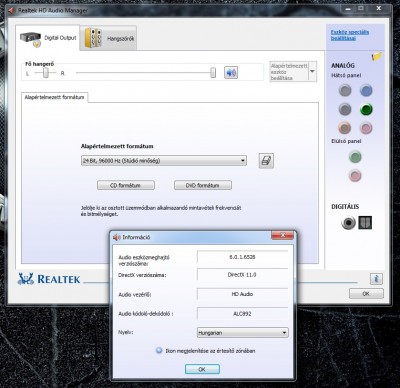Select the grey top-left rear panel jack
Viewport: 400px width, 388px height.
pyautogui.click(x=345, y=90)
